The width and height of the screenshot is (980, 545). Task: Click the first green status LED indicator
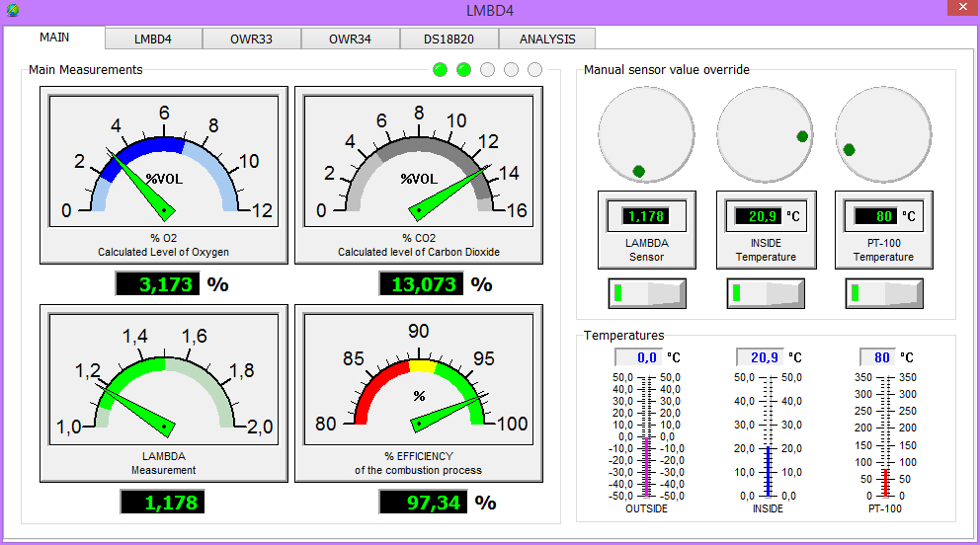coord(440,69)
